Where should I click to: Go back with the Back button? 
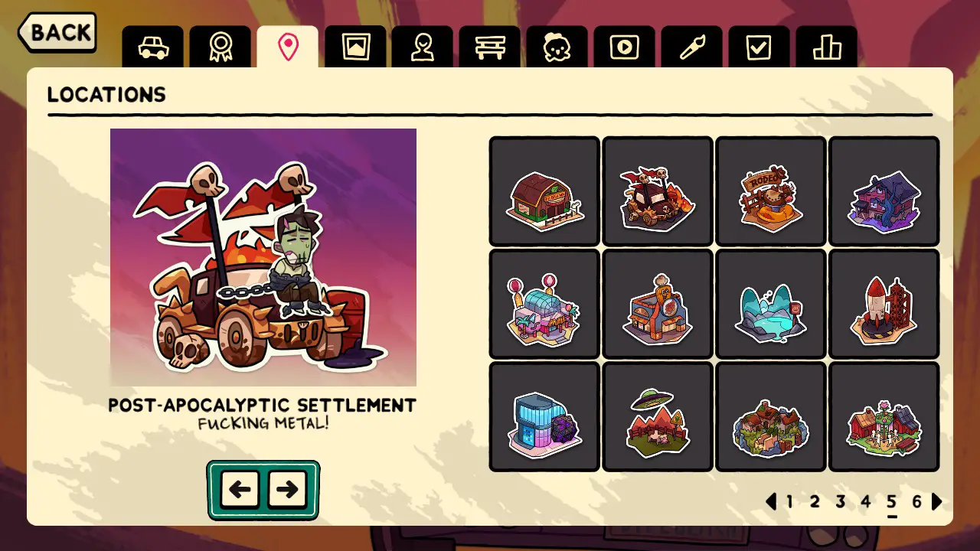57,32
